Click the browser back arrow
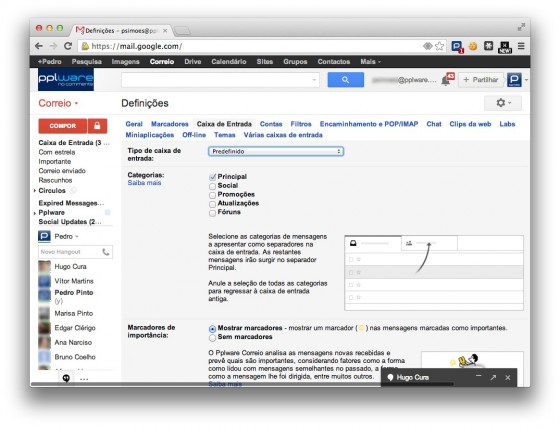The image size is (560, 428). point(39,46)
